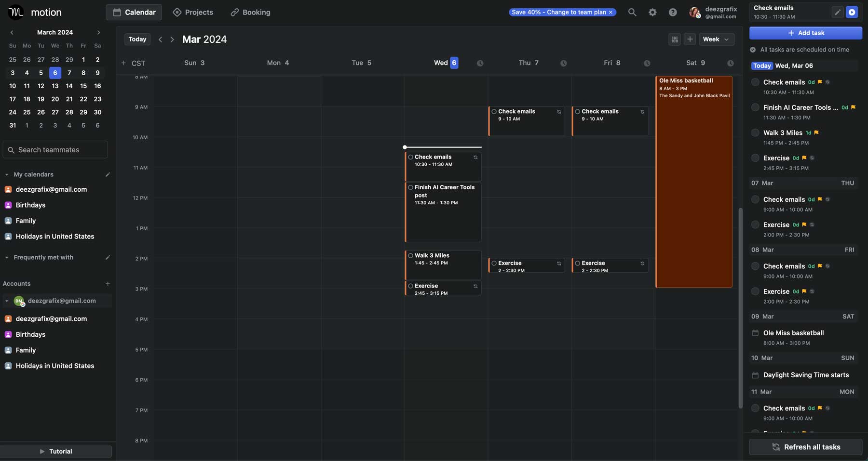Open settings via the gear icon
The image size is (868, 461).
click(x=652, y=13)
